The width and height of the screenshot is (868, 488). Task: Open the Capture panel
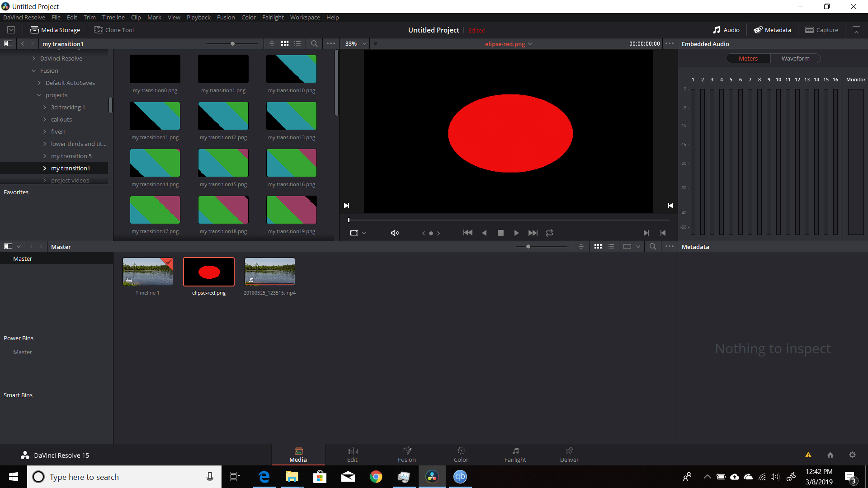click(x=821, y=30)
